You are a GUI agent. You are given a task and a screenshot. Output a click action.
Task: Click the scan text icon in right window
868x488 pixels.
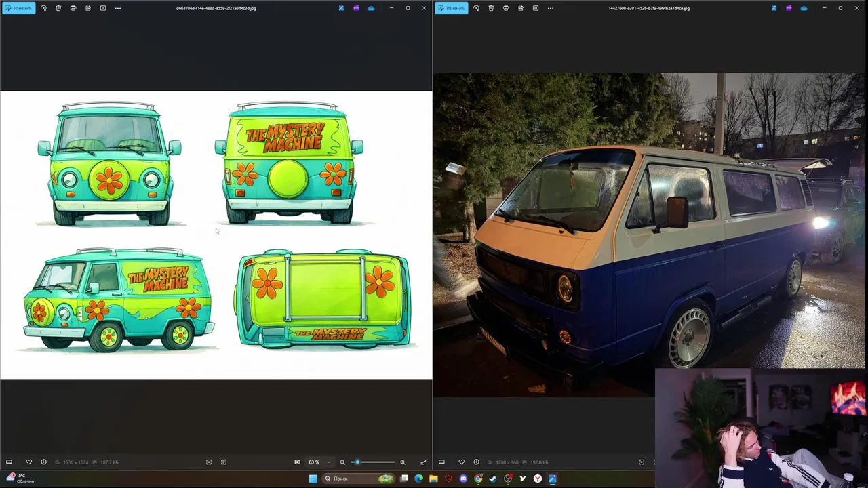click(642, 462)
